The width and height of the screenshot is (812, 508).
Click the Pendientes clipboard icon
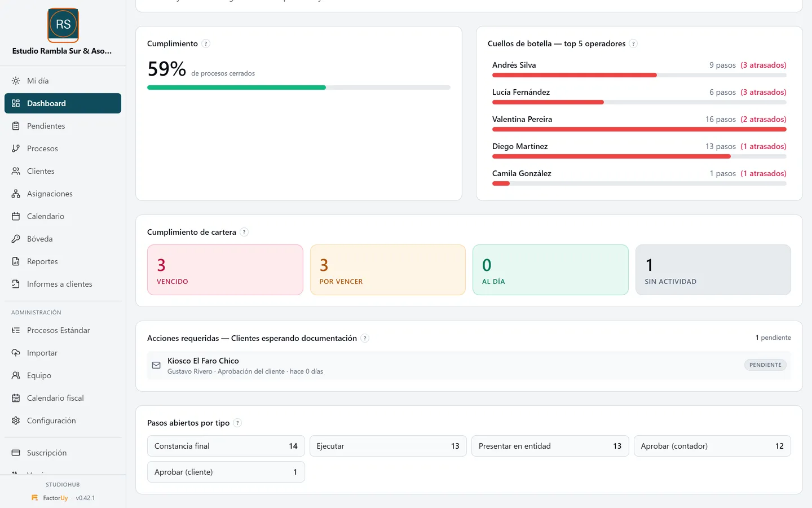point(16,126)
